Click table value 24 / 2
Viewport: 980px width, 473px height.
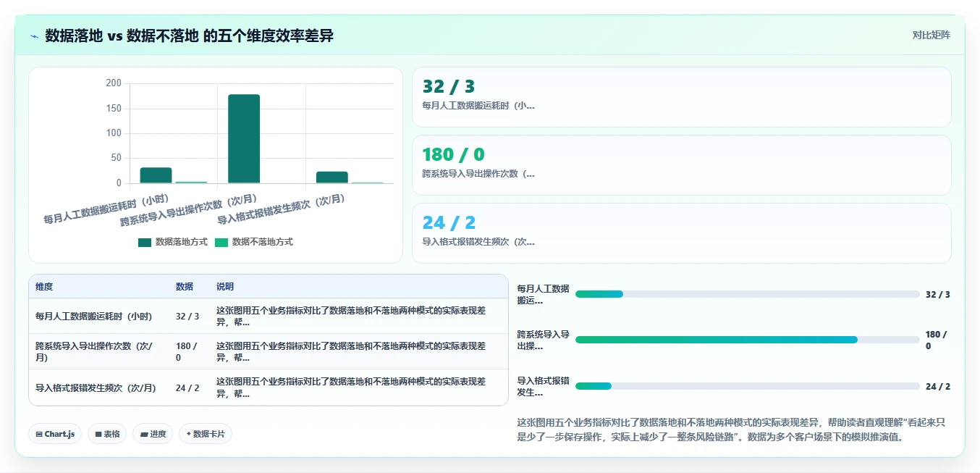[x=187, y=388]
